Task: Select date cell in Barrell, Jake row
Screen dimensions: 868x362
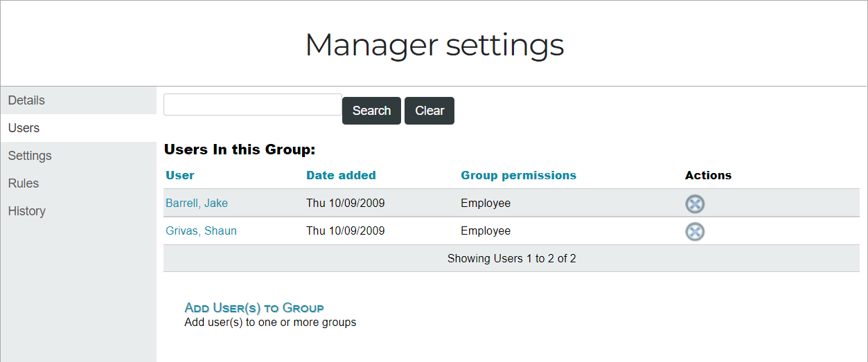Action: [345, 203]
